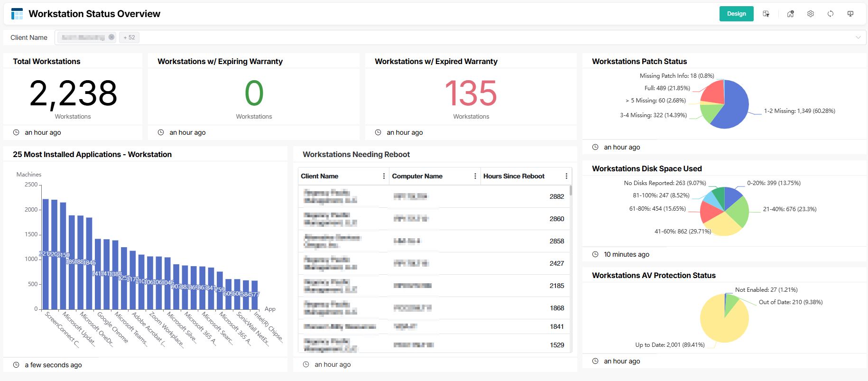Expand the Client Name filter dropdown arrow
This screenshot has height=381, width=868.
click(x=858, y=37)
